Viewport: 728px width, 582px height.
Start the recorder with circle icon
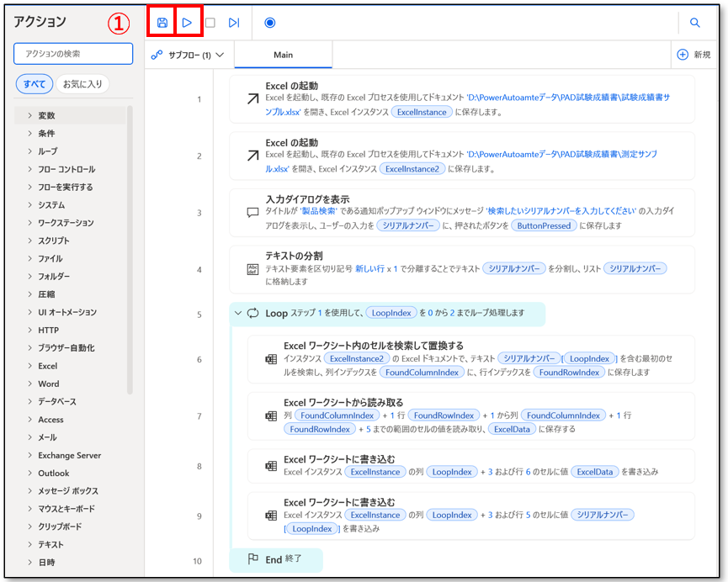coord(269,23)
